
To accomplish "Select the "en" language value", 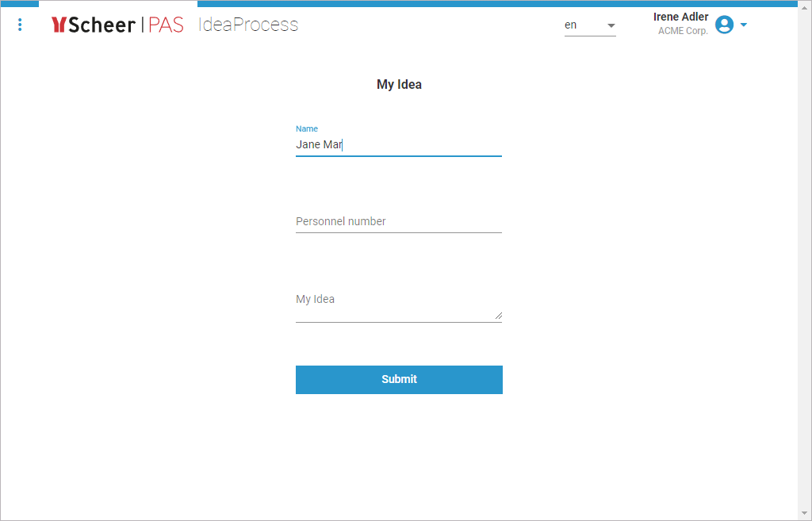I will pyautogui.click(x=570, y=25).
